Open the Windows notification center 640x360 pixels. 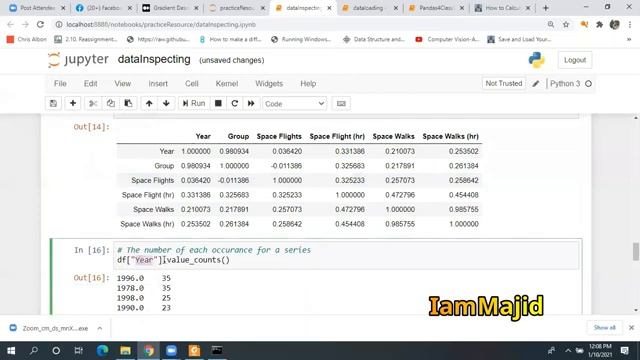click(x=624, y=351)
